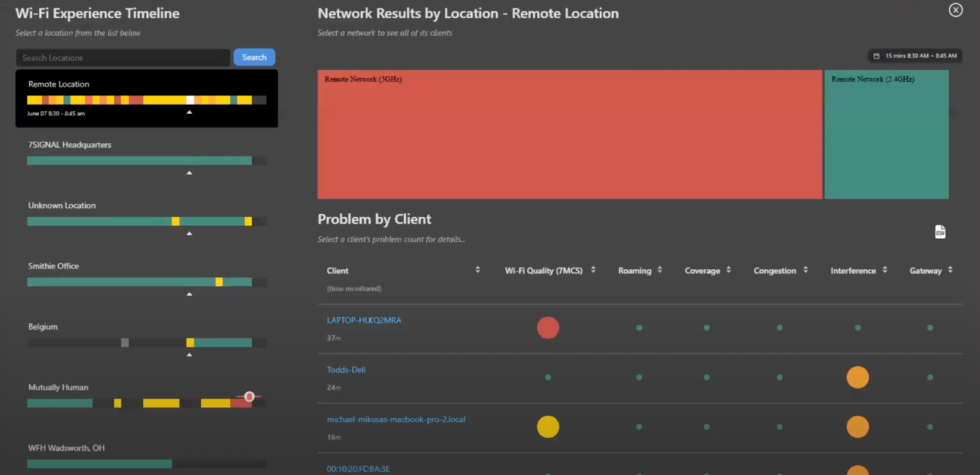980x475 pixels.
Task: Sort by Interference column header
Action: 884,270
